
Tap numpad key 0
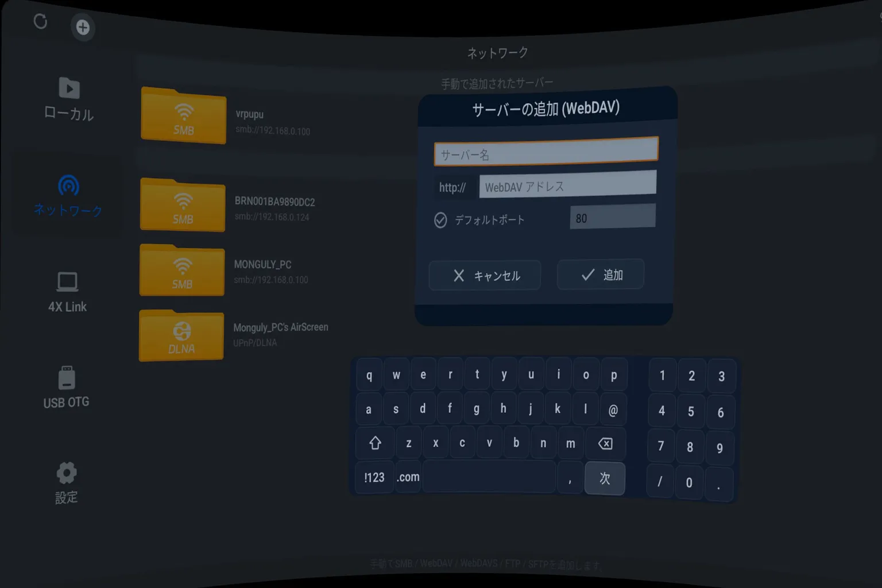tap(689, 483)
